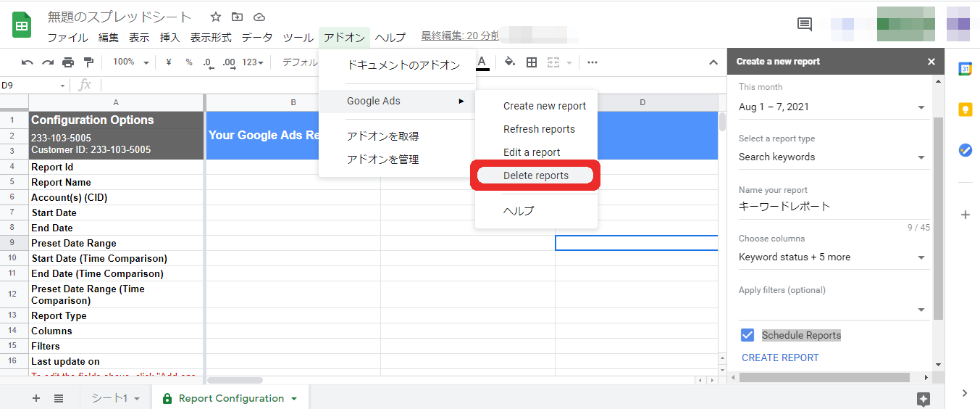Select the paint format tool
Screen dimensions: 980x409
coord(88,62)
